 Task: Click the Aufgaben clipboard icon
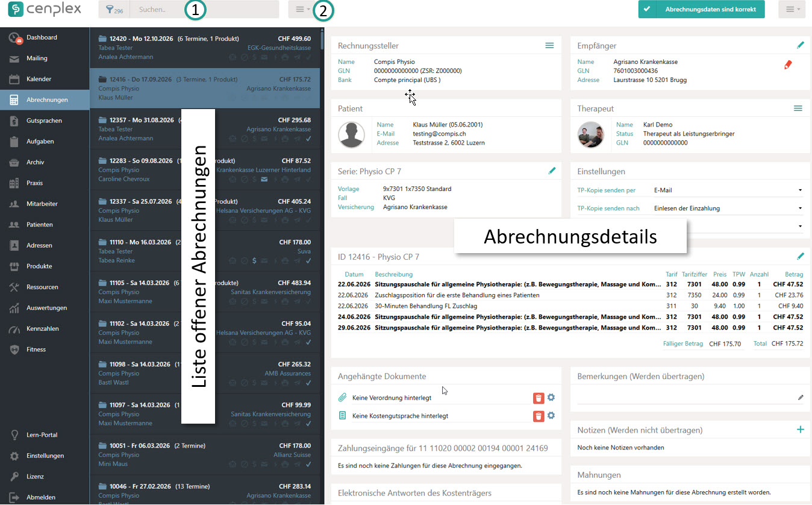point(14,142)
